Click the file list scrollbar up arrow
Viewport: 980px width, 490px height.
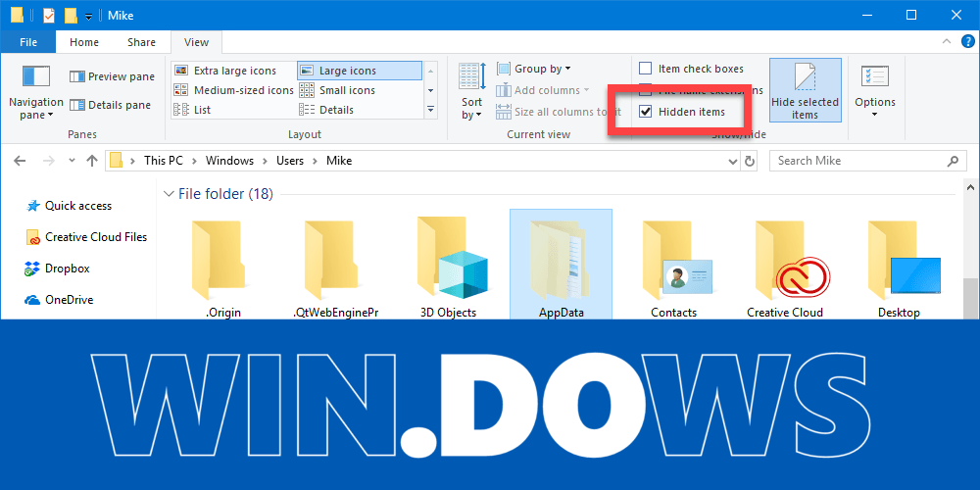tap(970, 186)
